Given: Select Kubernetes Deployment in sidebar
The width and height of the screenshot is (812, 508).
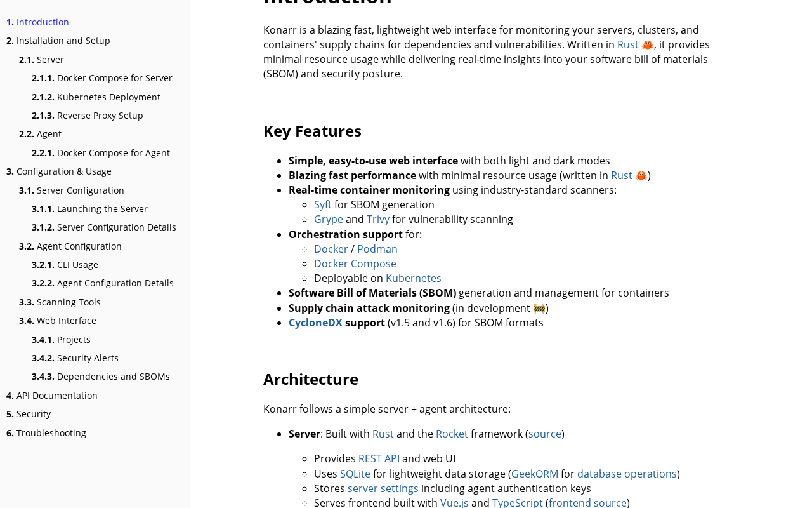Looking at the screenshot, I should click(x=108, y=97).
